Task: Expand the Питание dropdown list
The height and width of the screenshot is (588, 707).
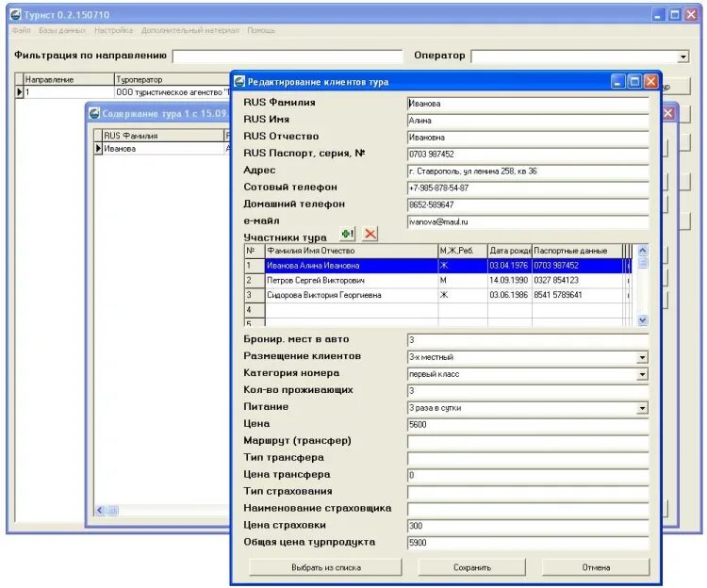Action: tap(642, 409)
